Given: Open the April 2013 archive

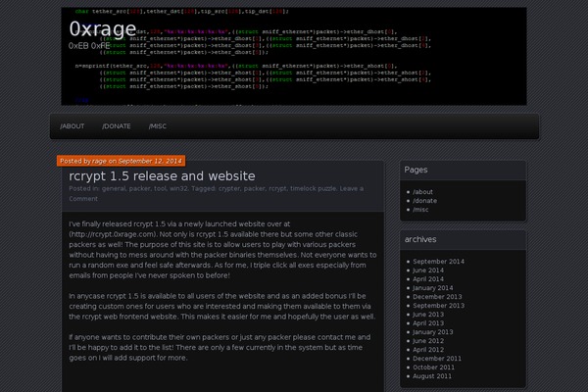Looking at the screenshot, I should click(428, 323).
